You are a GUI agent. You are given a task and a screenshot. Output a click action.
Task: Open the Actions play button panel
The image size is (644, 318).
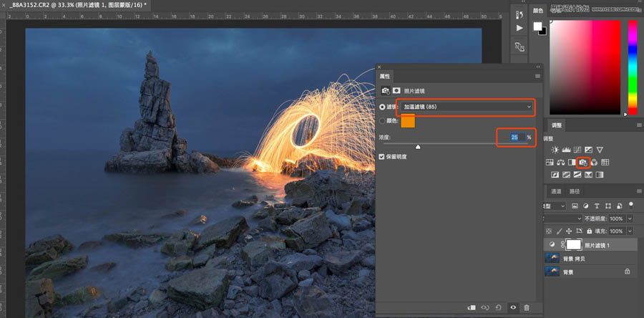tap(519, 27)
